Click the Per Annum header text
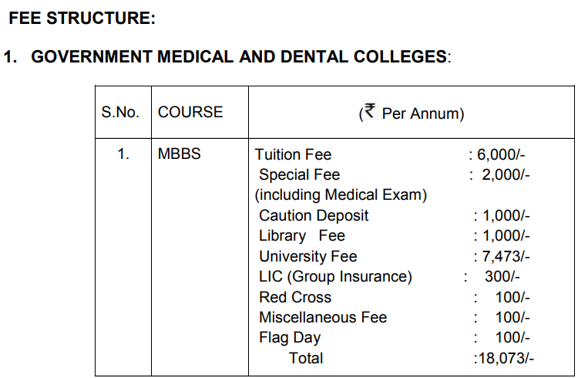Screen dimensions: 588x378 click(x=423, y=114)
